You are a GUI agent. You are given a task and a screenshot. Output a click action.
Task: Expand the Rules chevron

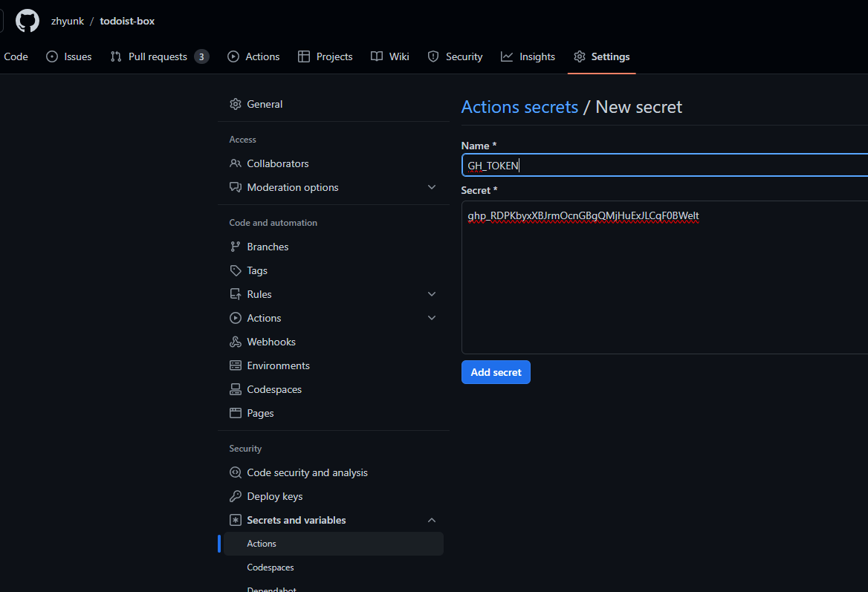[432, 294]
